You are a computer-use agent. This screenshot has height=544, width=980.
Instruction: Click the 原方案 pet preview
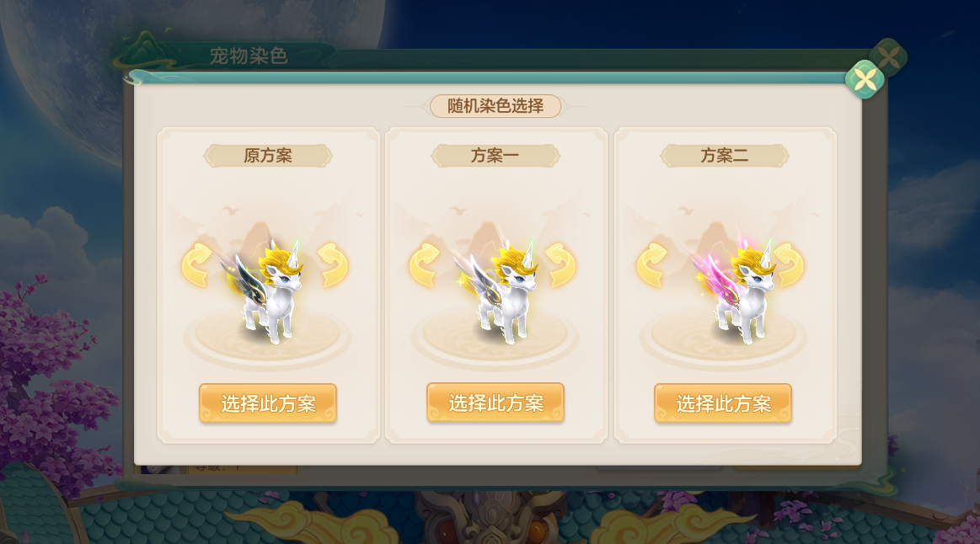(x=265, y=291)
